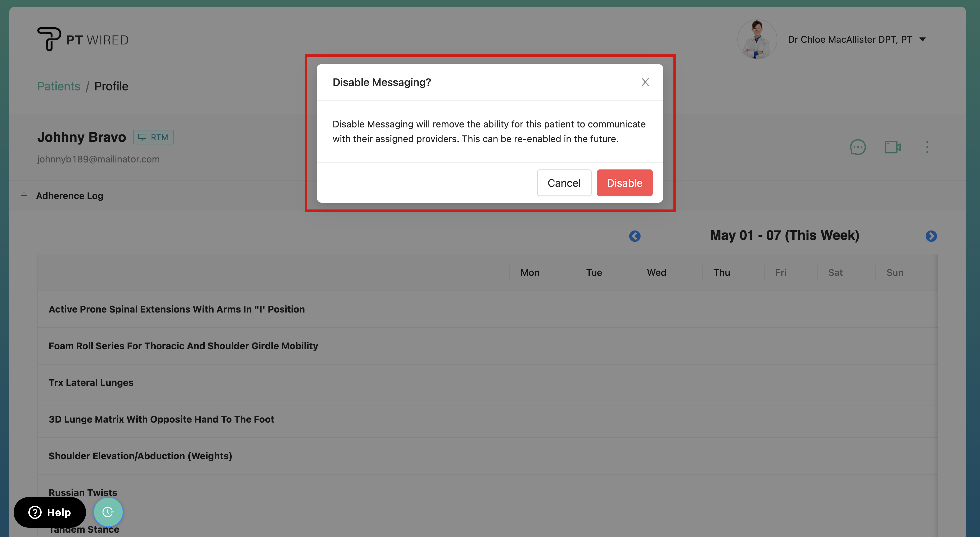Click Cancel in the dialog
980x537 pixels.
[x=564, y=183]
